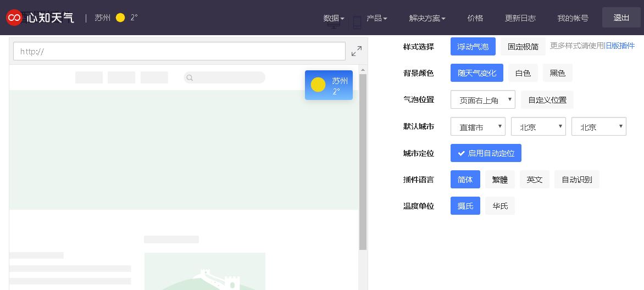The height and width of the screenshot is (290, 644).
Task: Click the sun icon in weather bubble
Action: 318,85
